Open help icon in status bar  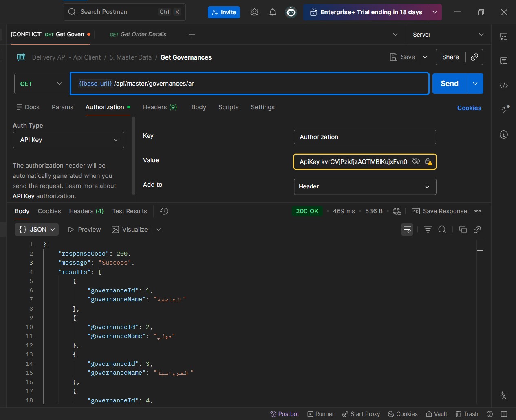490,414
